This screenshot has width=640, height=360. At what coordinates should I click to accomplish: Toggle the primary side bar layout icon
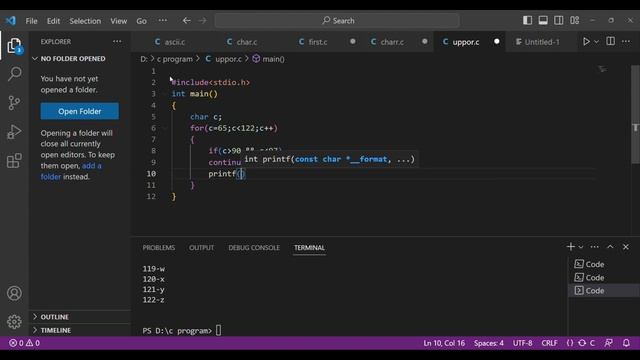[527, 20]
